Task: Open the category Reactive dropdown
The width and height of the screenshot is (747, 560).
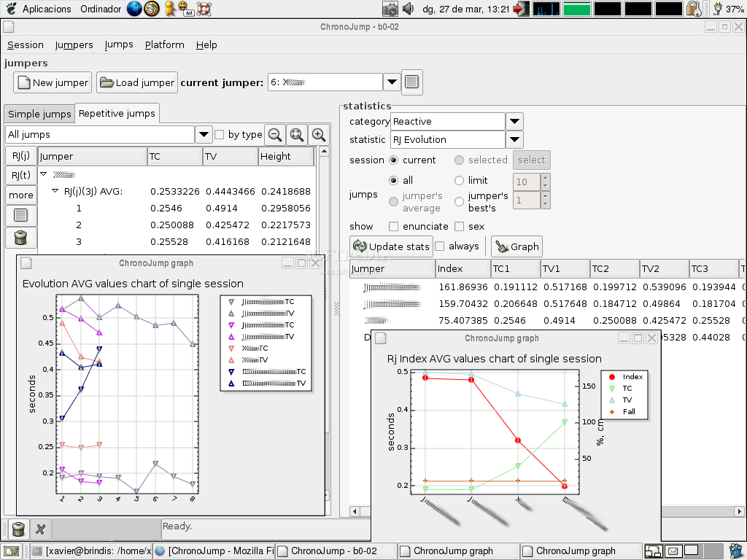Action: pyautogui.click(x=514, y=122)
